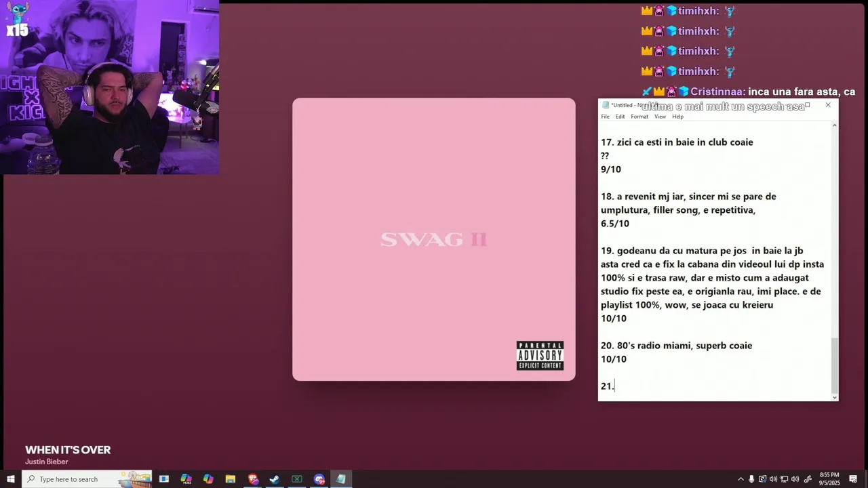Close the Untitled Notepad window
The image size is (868, 488).
tap(827, 105)
